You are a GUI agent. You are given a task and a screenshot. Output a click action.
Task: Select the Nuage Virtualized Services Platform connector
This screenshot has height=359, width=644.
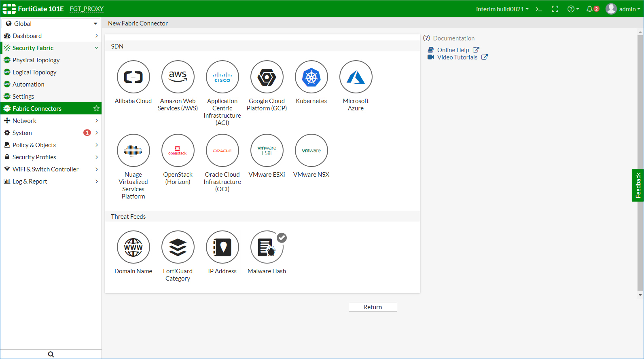coord(133,150)
